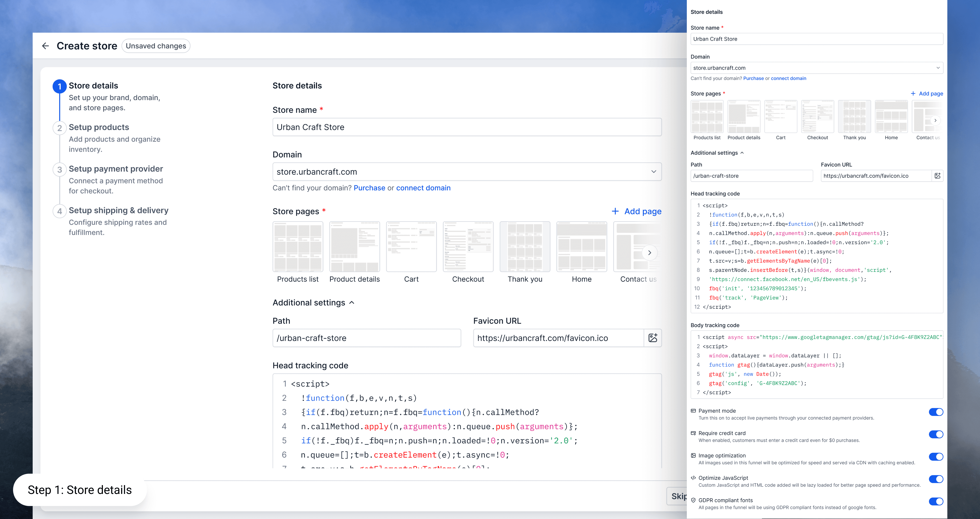Screen dimensions: 980x519
Task: Click the connect domain link in main form
Action: [x=423, y=188]
